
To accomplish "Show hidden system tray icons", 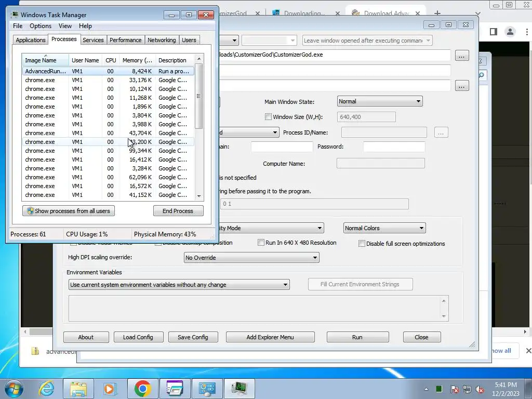I will tap(426, 389).
